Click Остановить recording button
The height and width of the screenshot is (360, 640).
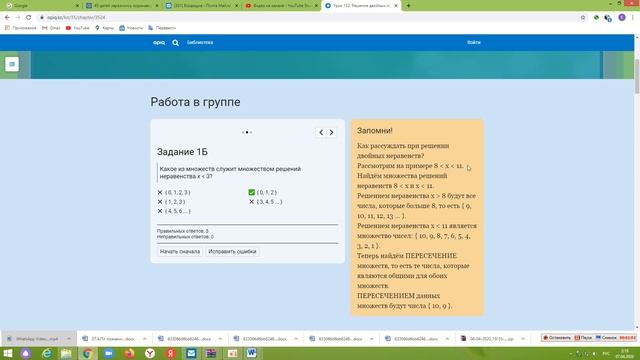557,338
